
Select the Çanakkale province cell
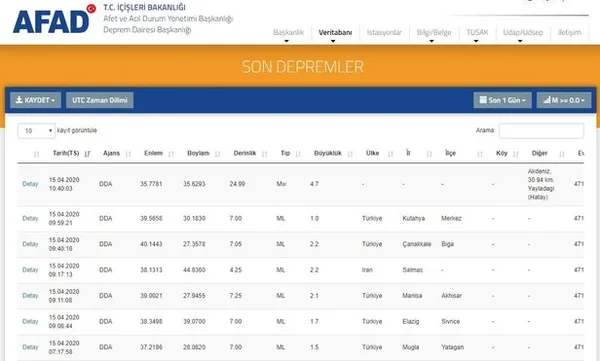(x=417, y=244)
